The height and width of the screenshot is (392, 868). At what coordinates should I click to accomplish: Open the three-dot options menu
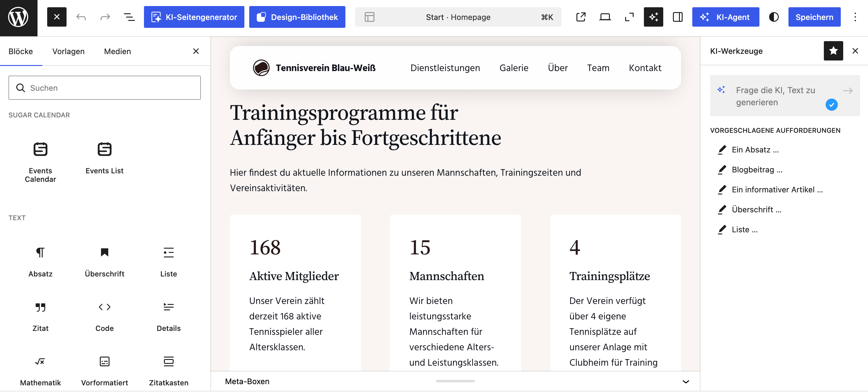click(855, 17)
